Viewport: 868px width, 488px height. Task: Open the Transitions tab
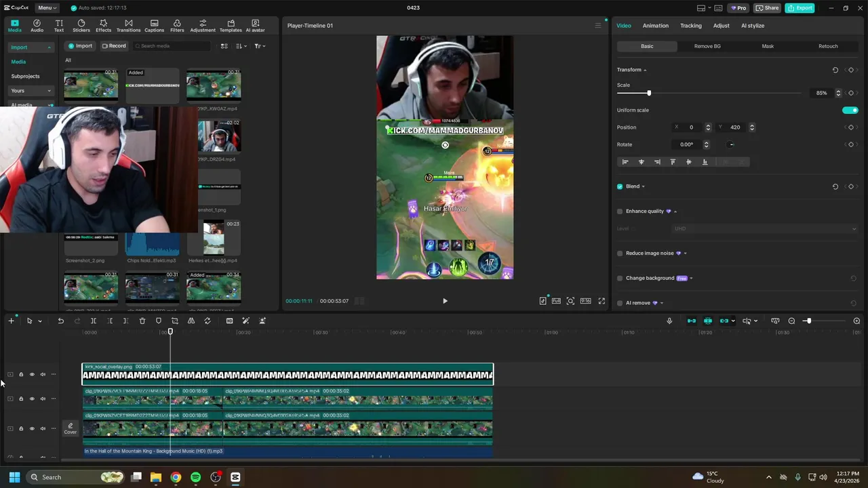click(128, 26)
